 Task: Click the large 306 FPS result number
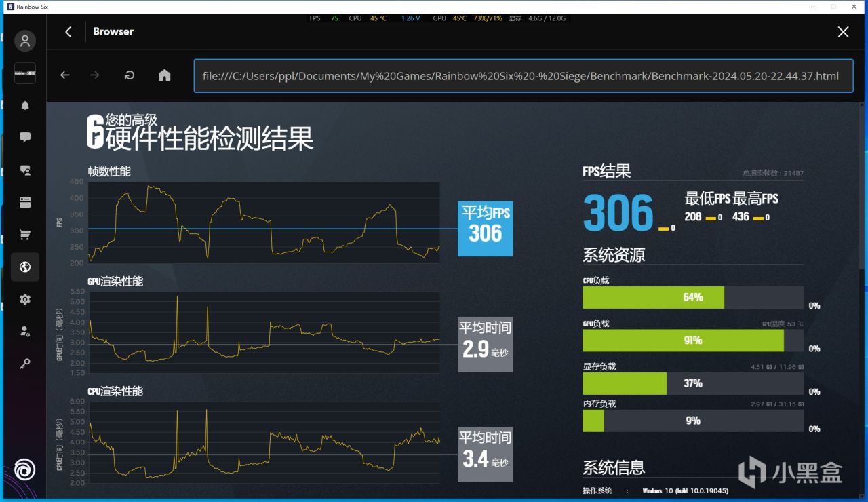pos(618,212)
